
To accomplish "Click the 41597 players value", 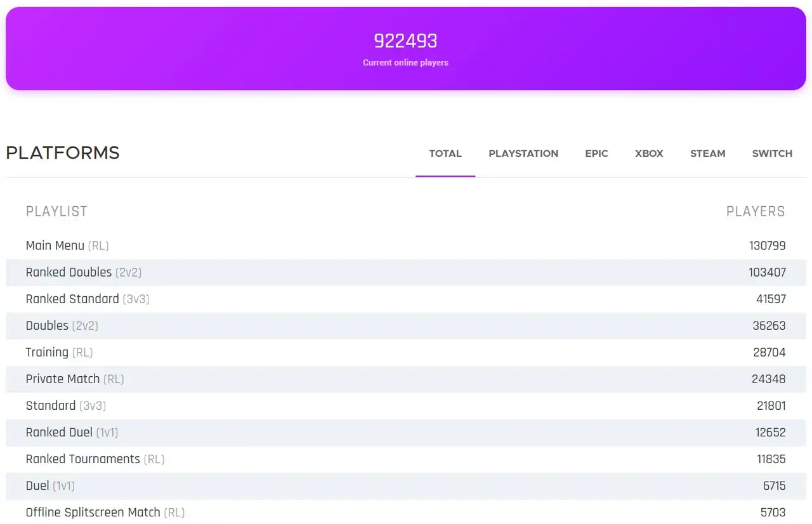I will click(x=771, y=299).
